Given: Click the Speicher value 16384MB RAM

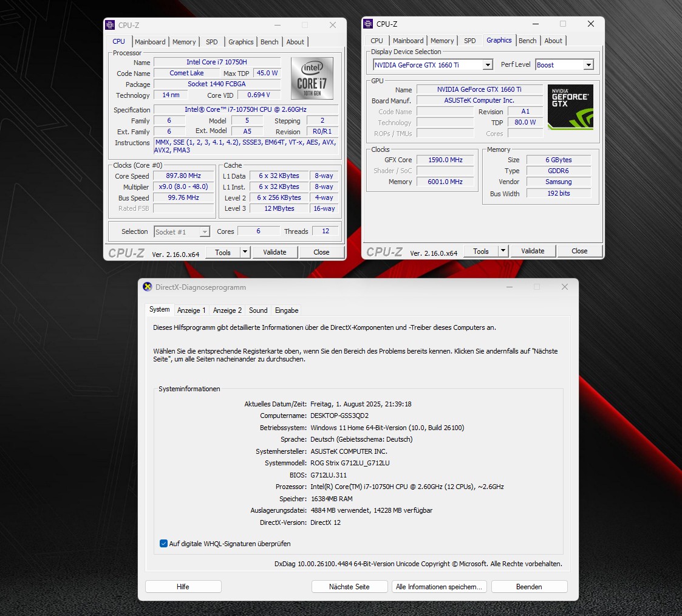Looking at the screenshot, I should (x=332, y=499).
